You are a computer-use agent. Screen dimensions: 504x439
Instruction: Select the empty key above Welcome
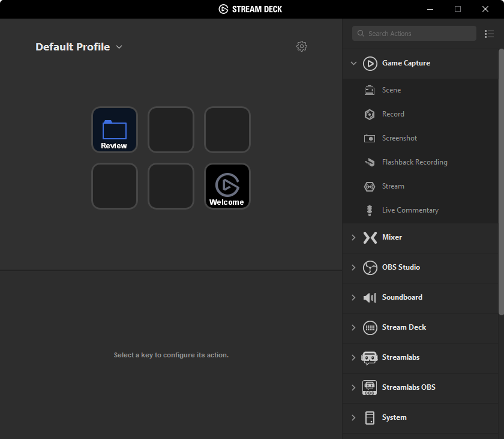[x=227, y=130]
